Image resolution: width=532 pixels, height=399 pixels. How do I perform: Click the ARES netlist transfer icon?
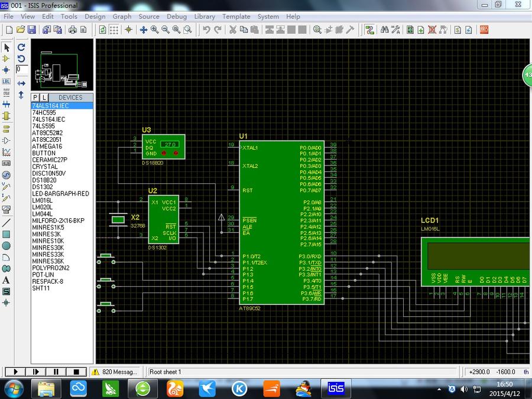click(483, 30)
